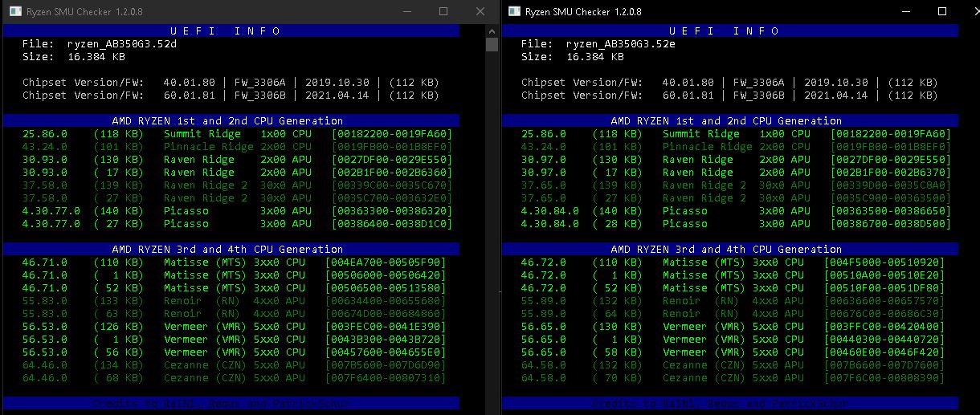Click version 46.72.0 on the 52 KB row

pyautogui.click(x=544, y=288)
